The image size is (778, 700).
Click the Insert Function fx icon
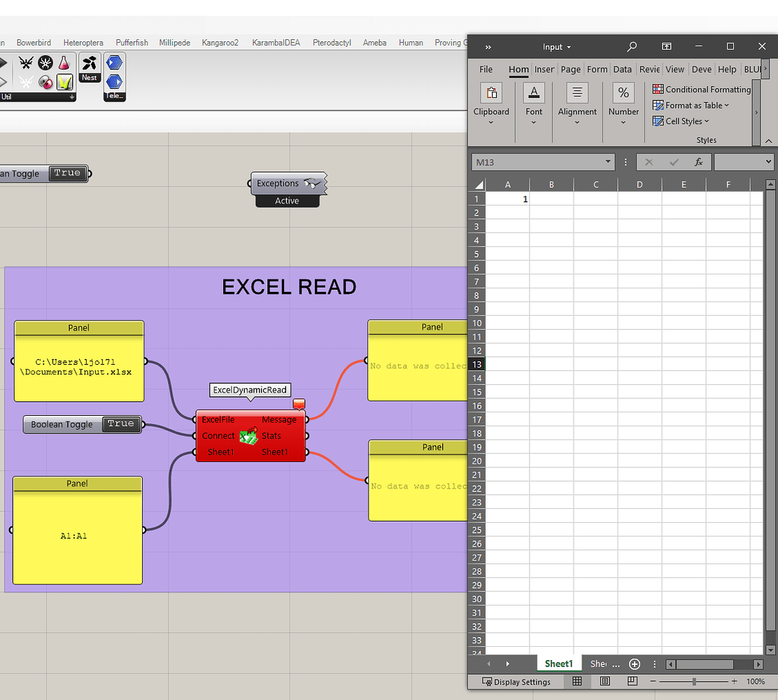coord(699,162)
